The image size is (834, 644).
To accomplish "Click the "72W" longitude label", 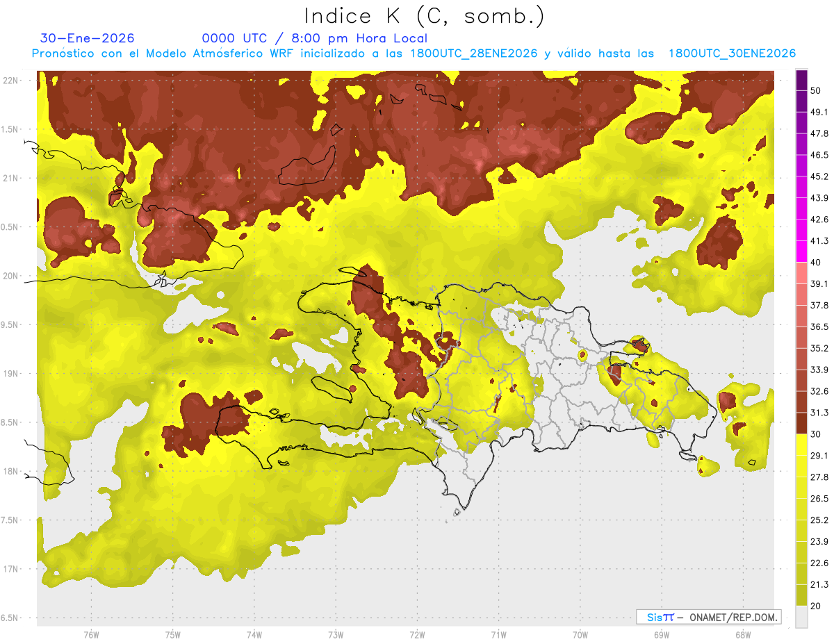I will (417, 634).
